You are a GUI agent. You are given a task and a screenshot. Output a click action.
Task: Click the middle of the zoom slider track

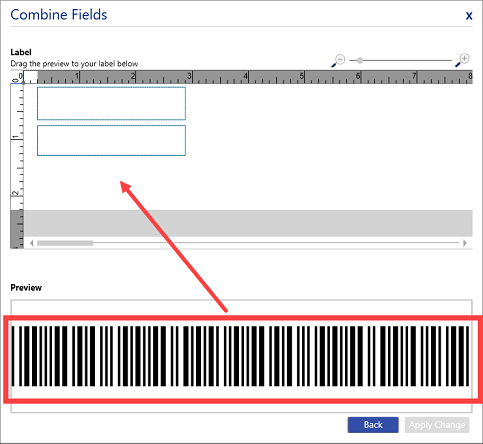tap(400, 60)
